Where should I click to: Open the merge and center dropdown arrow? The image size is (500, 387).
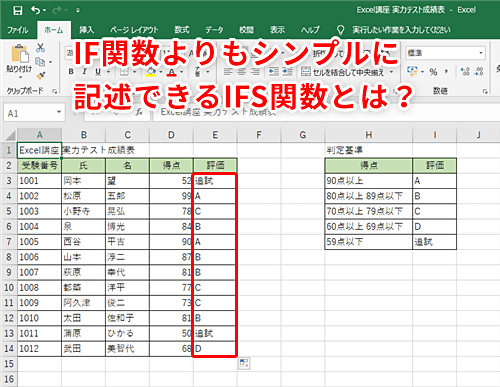click(x=391, y=72)
